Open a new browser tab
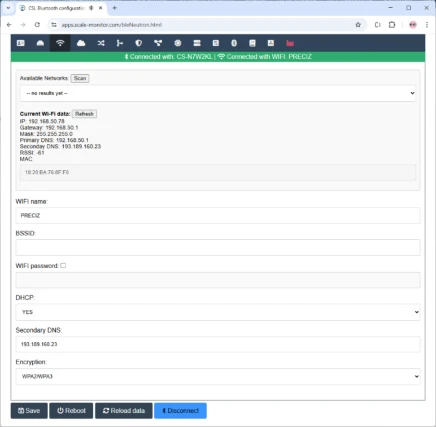436x427 pixels. (x=114, y=8)
